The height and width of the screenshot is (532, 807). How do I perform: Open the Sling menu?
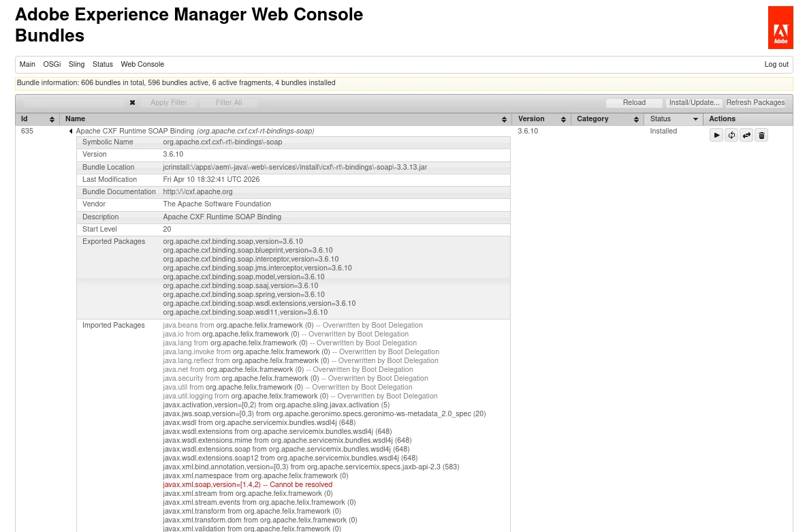pyautogui.click(x=77, y=65)
